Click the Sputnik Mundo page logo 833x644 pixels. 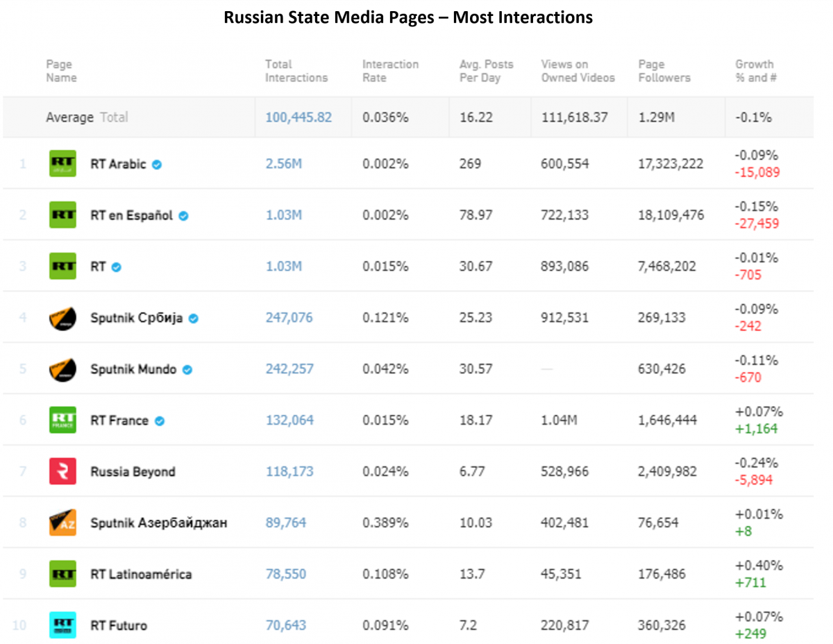[62, 369]
